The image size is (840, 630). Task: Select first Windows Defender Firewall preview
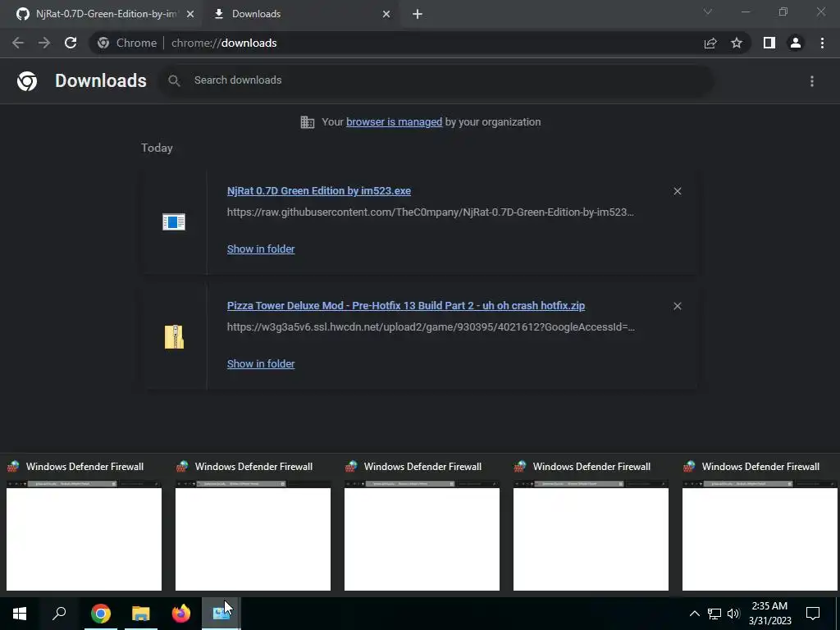[x=84, y=525]
